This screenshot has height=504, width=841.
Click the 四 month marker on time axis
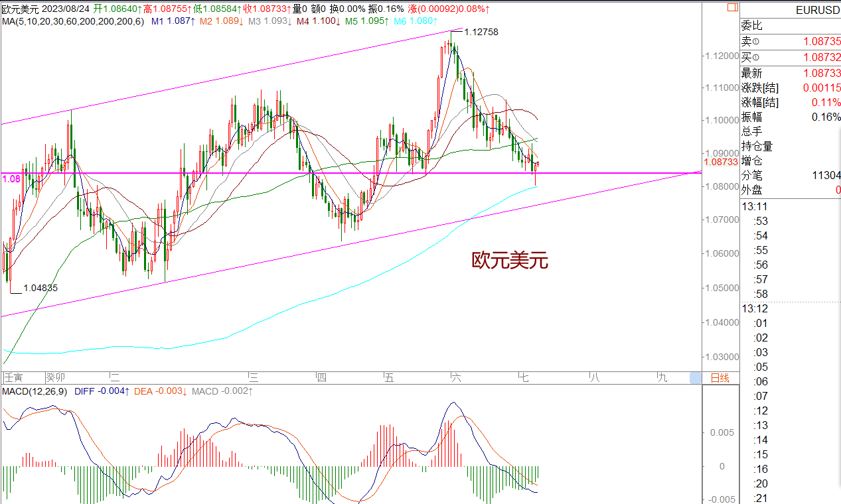click(322, 378)
